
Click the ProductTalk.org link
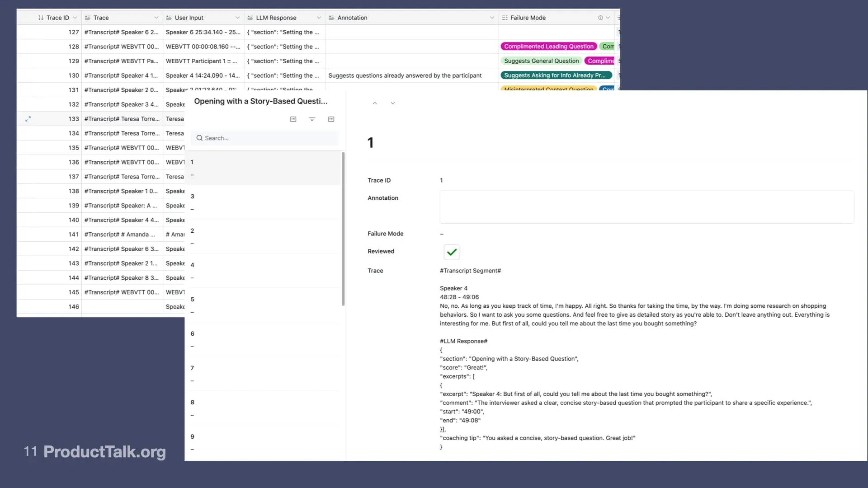pos(104,451)
